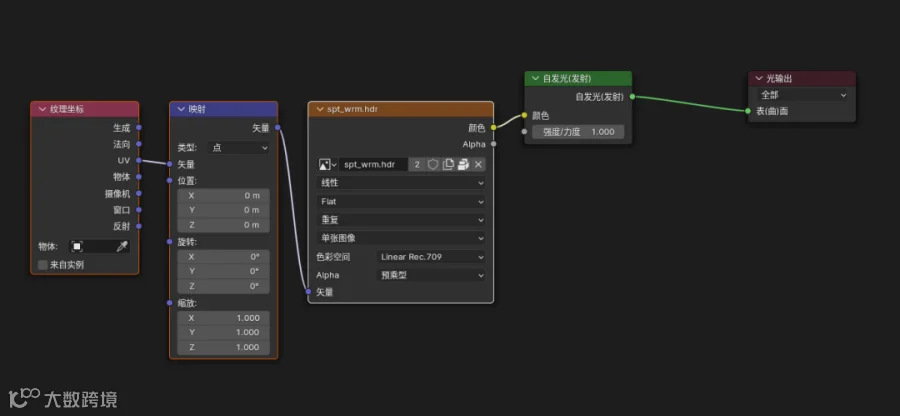Toggle the fake user shield icon
This screenshot has width=900, height=416.
[x=433, y=165]
